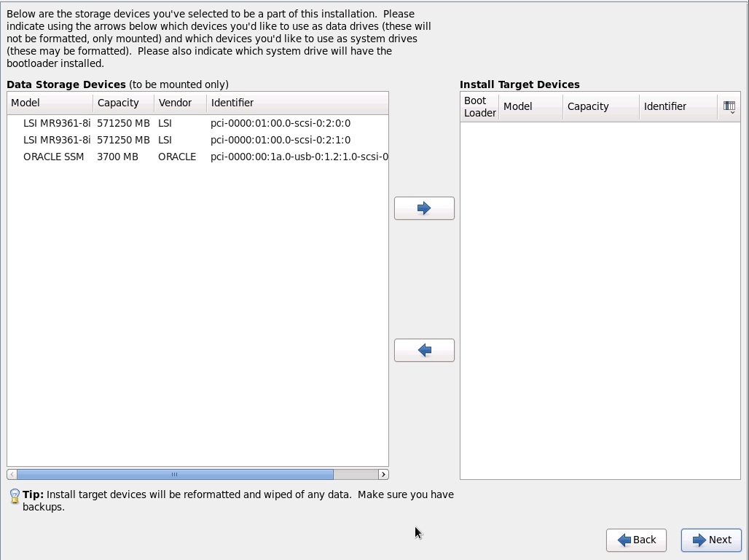Click the Next button to continue

point(710,540)
